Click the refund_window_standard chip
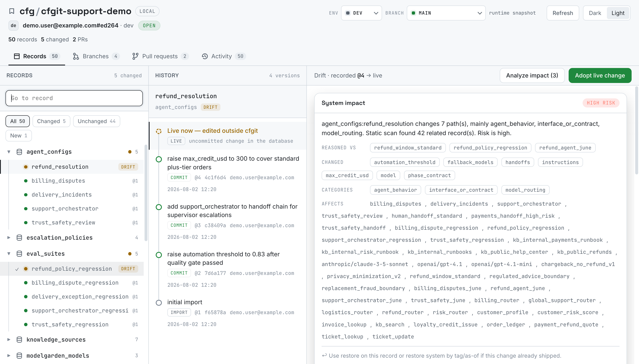This screenshot has width=639, height=364. (408, 148)
